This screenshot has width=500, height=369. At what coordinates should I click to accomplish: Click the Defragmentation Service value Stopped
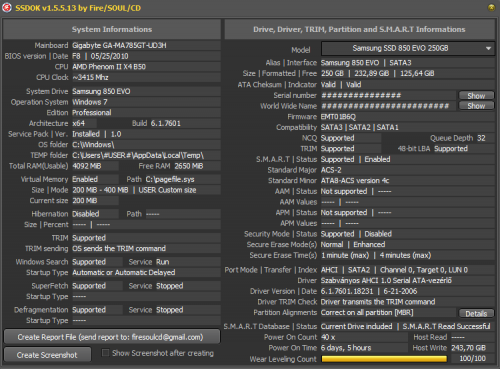point(170,310)
